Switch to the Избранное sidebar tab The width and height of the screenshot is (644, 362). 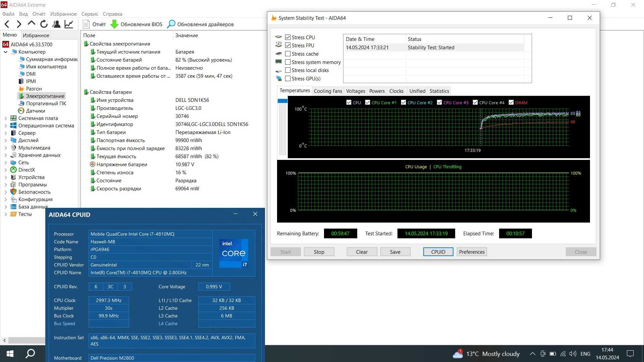coord(36,35)
